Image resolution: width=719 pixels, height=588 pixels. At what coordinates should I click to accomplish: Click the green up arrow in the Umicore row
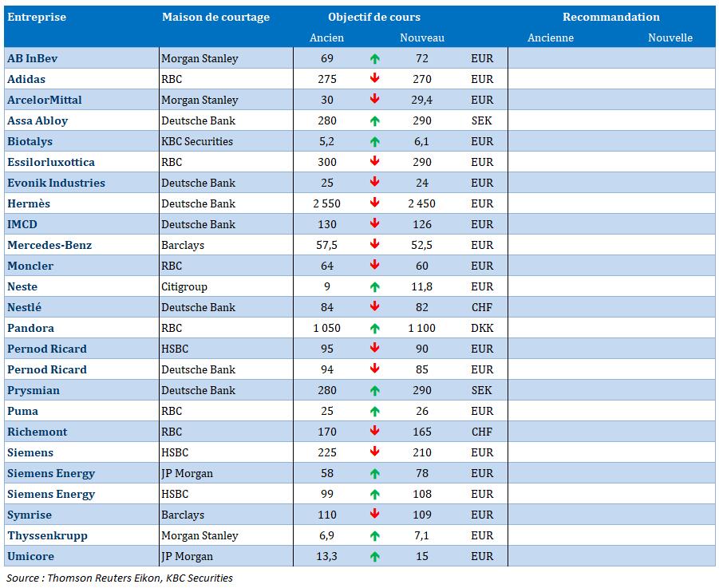click(374, 557)
